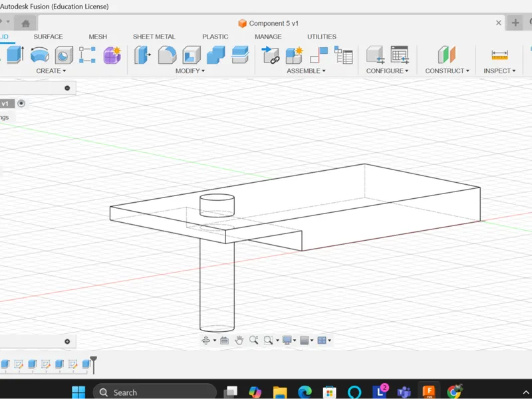The width and height of the screenshot is (532, 399).
Task: Switch to the SHEET METAL tab
Action: click(x=154, y=37)
